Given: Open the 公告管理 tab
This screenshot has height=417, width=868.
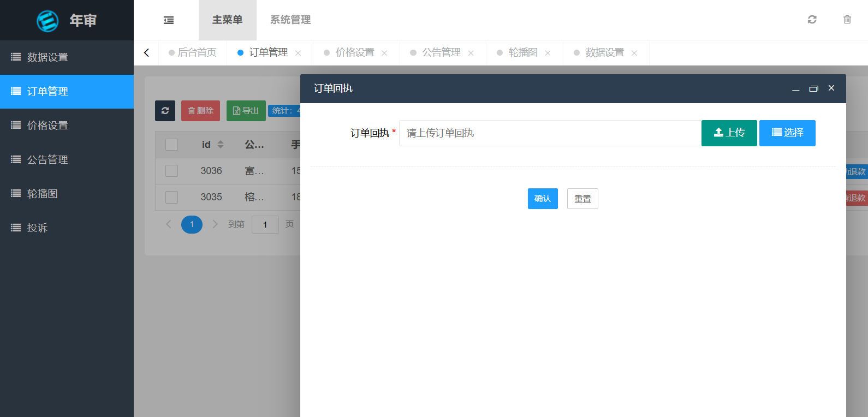Looking at the screenshot, I should point(441,52).
